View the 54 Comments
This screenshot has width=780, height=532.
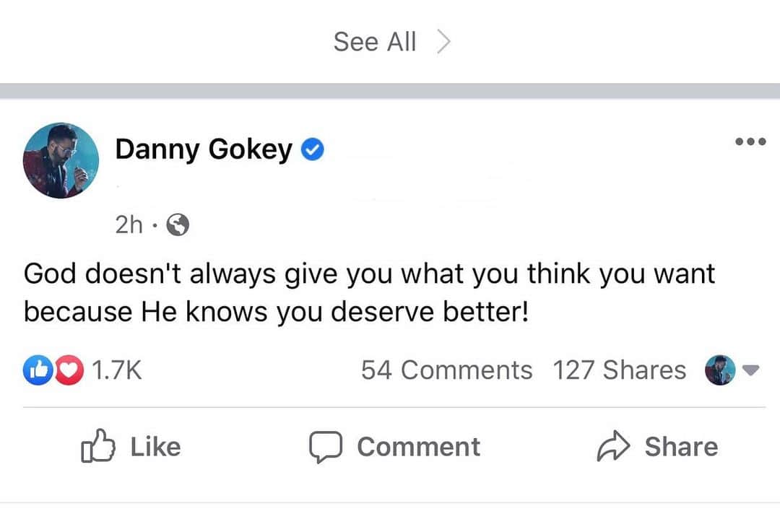point(447,370)
